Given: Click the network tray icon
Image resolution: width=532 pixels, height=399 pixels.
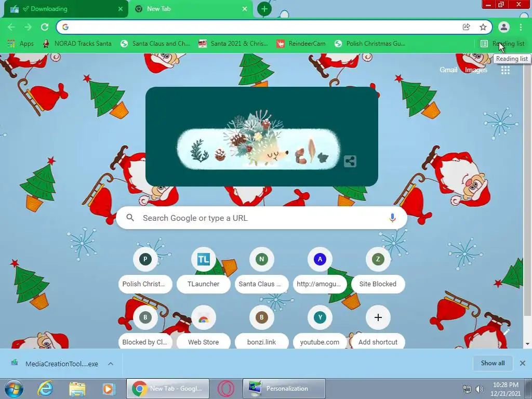Looking at the screenshot, I should click(x=467, y=389).
